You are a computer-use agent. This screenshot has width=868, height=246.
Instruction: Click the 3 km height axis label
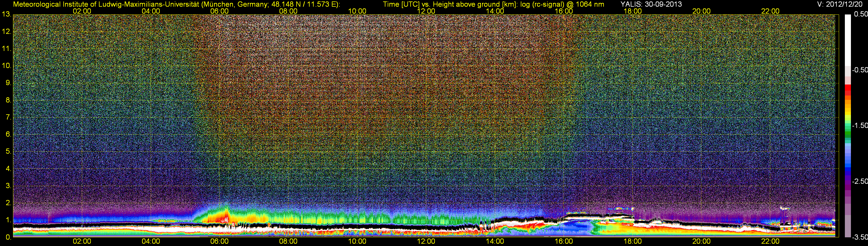pyautogui.click(x=8, y=186)
